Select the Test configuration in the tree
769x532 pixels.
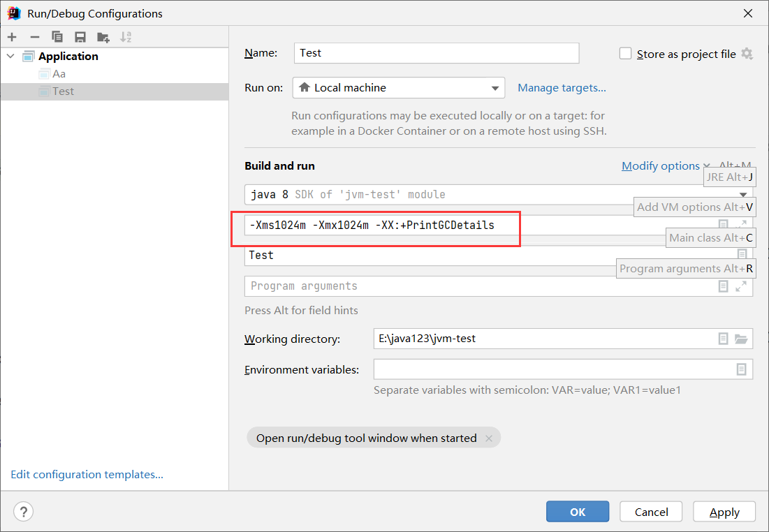tap(63, 91)
